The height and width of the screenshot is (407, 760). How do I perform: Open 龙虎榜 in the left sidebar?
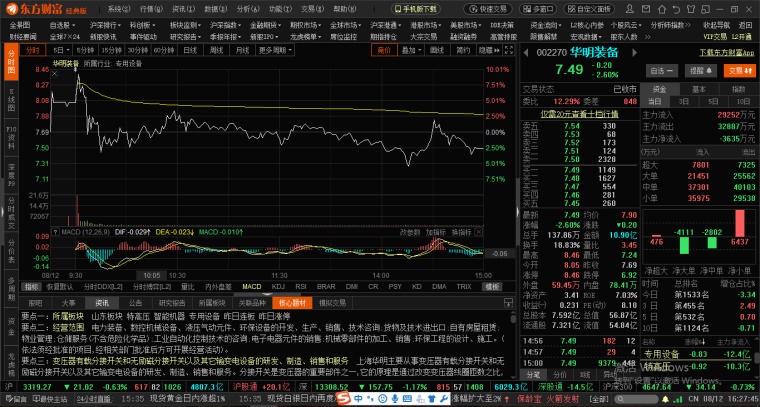click(11, 364)
